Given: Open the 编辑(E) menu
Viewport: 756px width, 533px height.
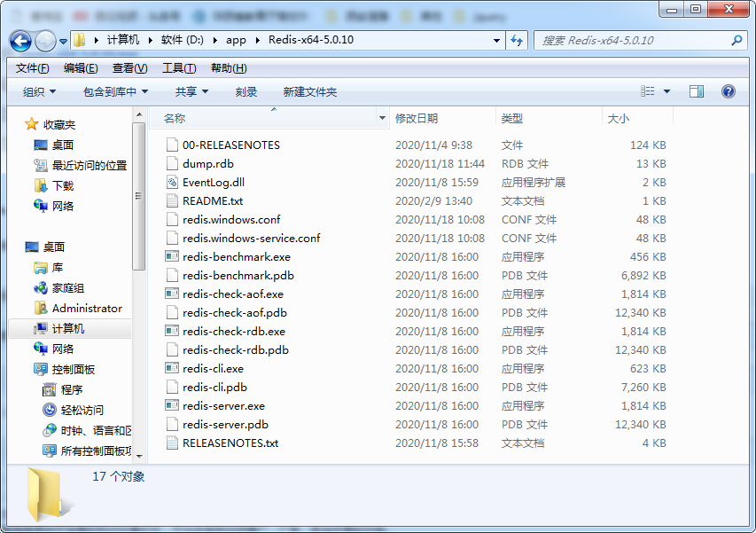Looking at the screenshot, I should pyautogui.click(x=81, y=68).
